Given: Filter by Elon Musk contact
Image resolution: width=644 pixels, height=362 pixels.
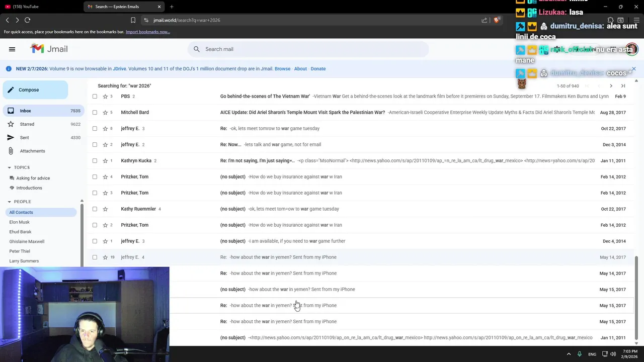Looking at the screenshot, I should [19, 222].
